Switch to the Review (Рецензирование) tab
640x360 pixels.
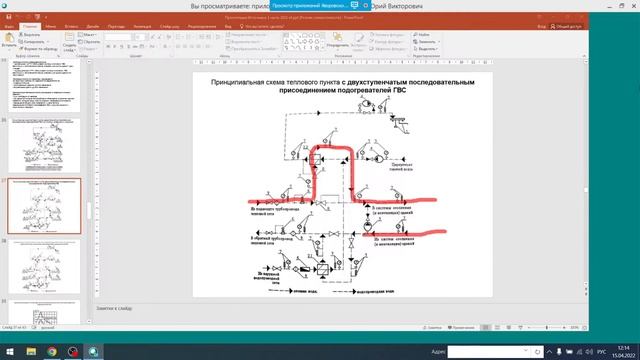coord(202,27)
